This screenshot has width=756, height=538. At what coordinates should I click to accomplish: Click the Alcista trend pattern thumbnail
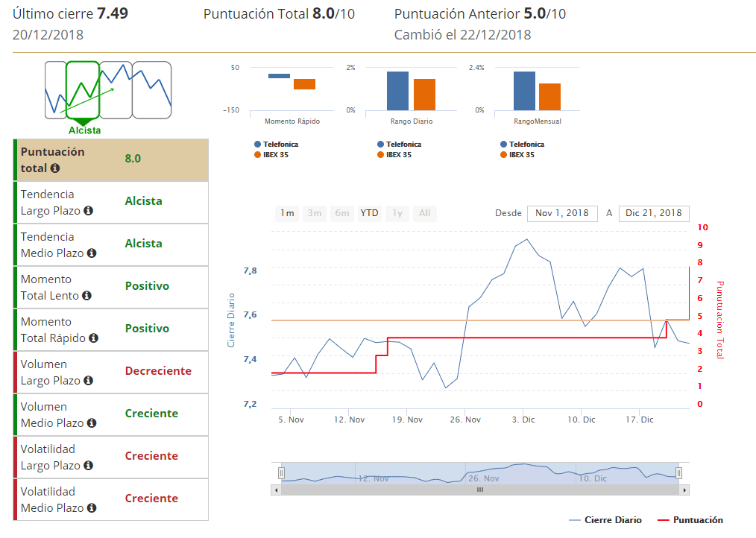click(x=83, y=91)
